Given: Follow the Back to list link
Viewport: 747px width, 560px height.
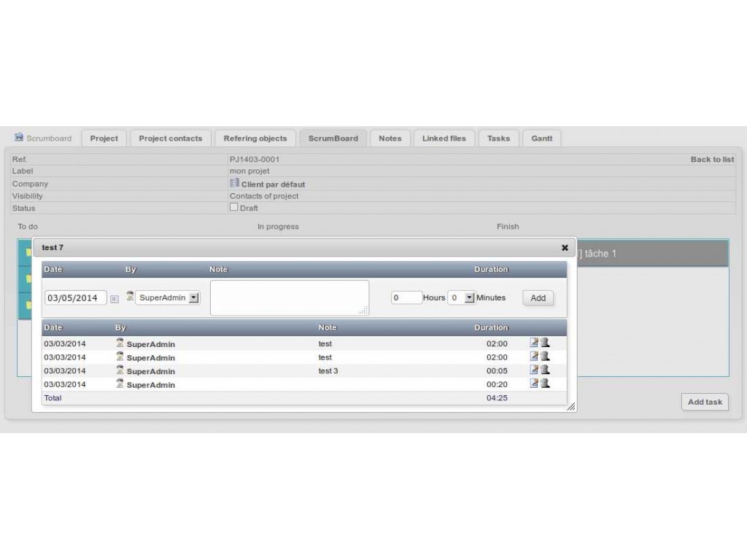Looking at the screenshot, I should click(712, 160).
